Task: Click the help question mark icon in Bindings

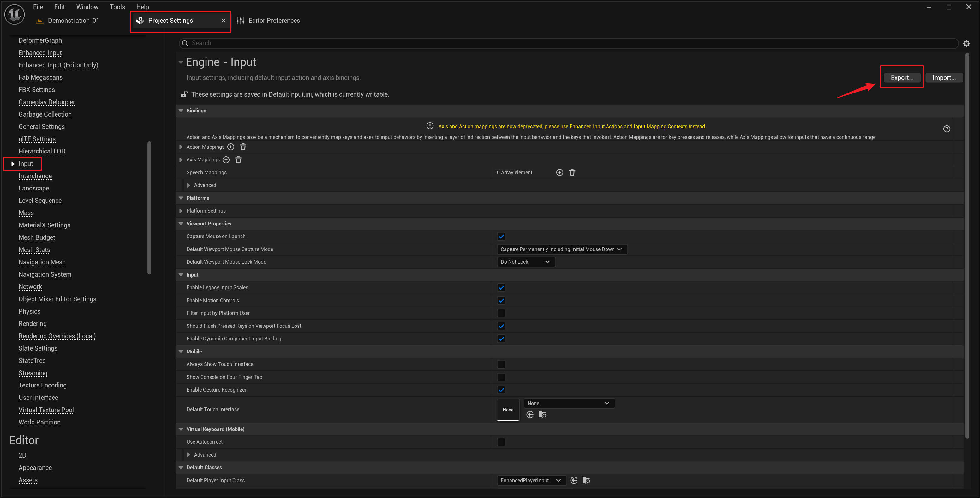Action: [947, 129]
